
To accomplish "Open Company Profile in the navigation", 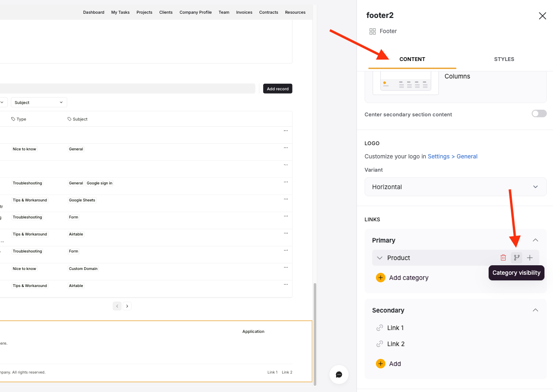I will (x=196, y=12).
